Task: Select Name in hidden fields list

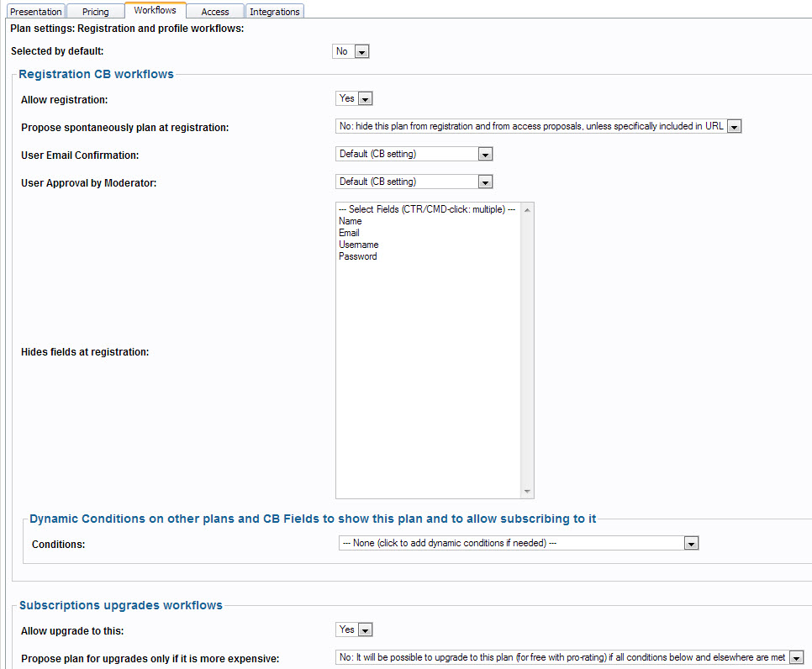Action: pos(351,221)
